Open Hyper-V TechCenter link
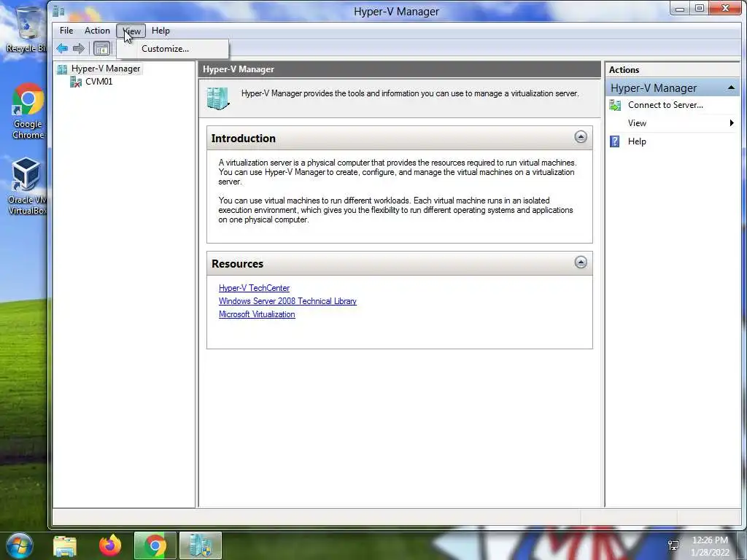The image size is (747, 560). click(254, 288)
